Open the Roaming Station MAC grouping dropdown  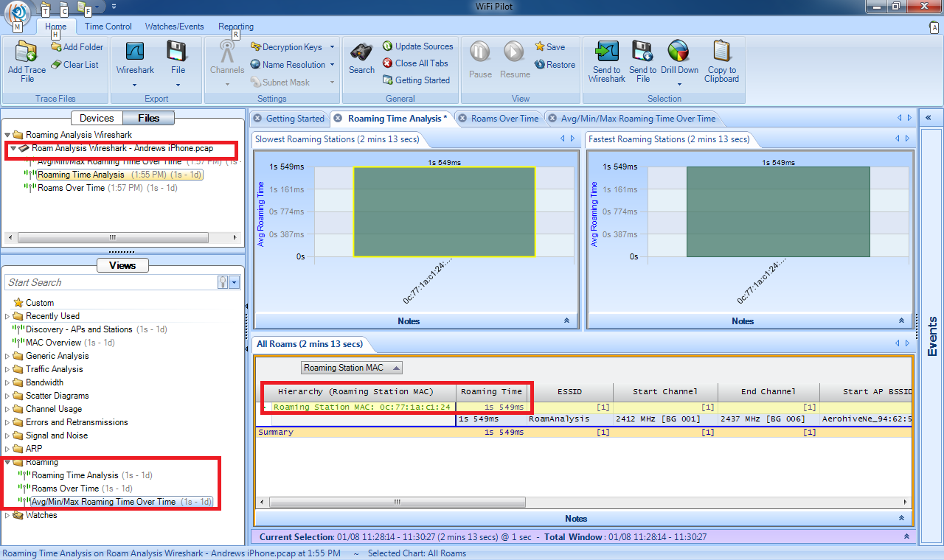click(x=351, y=367)
